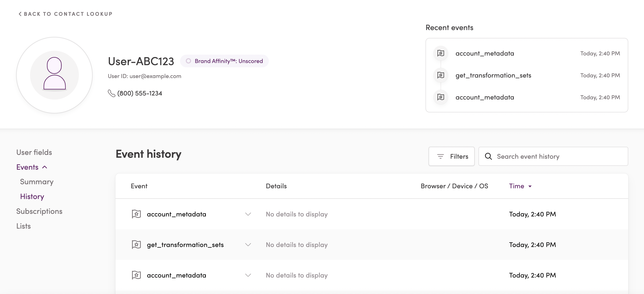
Task: Click the search magnifier icon in event history
Action: [488, 156]
